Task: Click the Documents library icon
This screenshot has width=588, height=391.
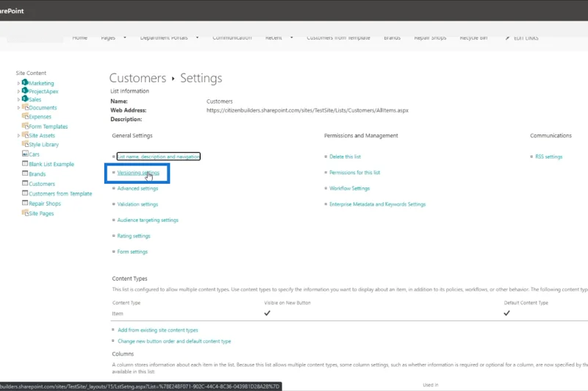Action: click(x=25, y=107)
